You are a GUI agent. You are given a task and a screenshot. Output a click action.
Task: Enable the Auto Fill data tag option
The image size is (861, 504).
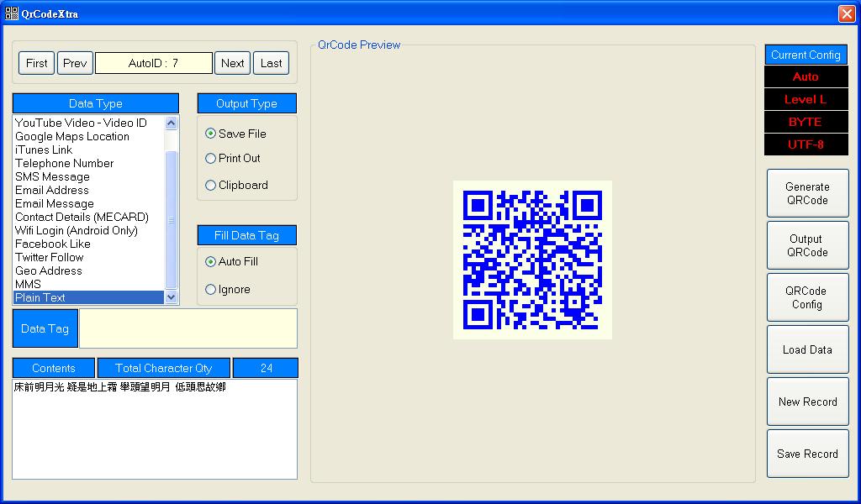pyautogui.click(x=211, y=261)
